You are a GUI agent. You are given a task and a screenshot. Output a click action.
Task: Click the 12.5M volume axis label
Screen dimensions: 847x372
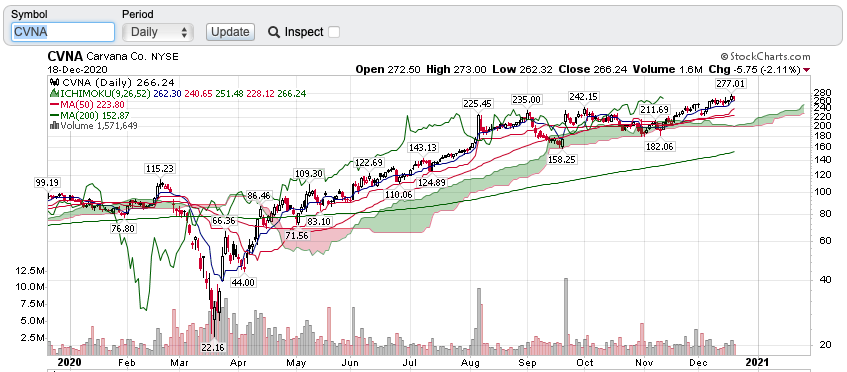tap(29, 270)
